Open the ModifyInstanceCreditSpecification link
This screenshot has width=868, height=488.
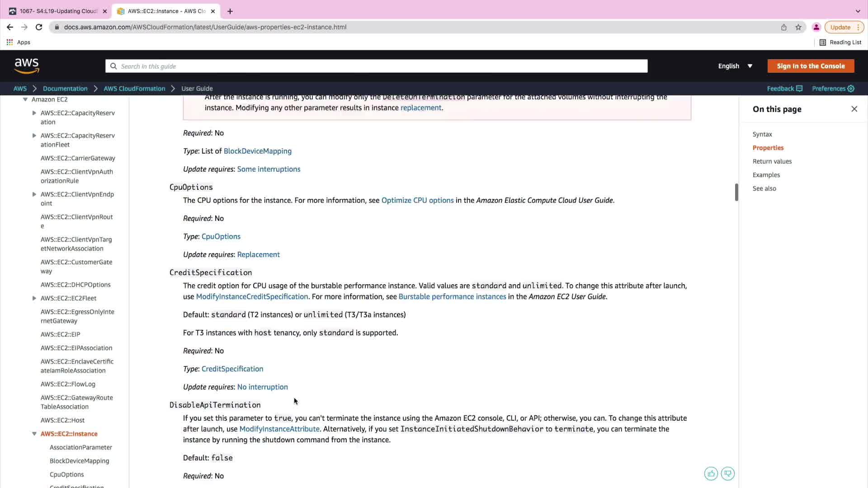point(252,296)
